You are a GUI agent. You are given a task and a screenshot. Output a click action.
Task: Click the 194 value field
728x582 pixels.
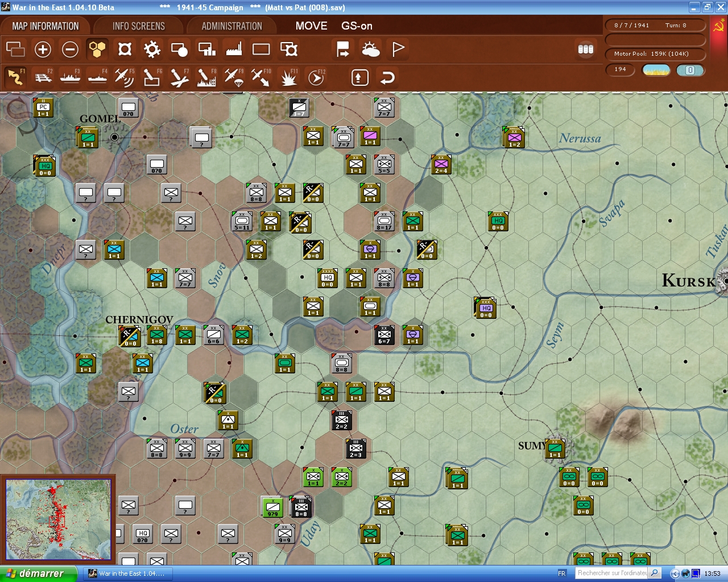621,70
